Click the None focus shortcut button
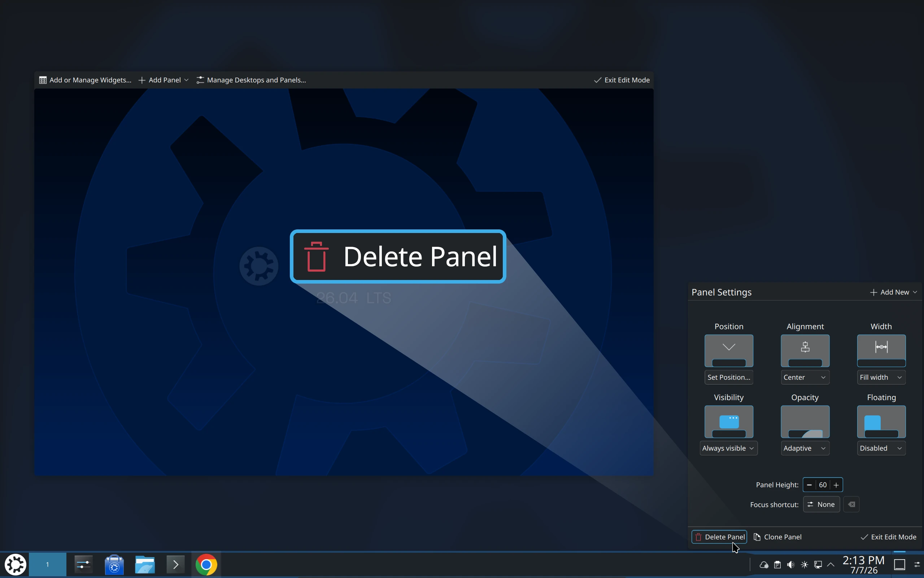 coord(821,504)
